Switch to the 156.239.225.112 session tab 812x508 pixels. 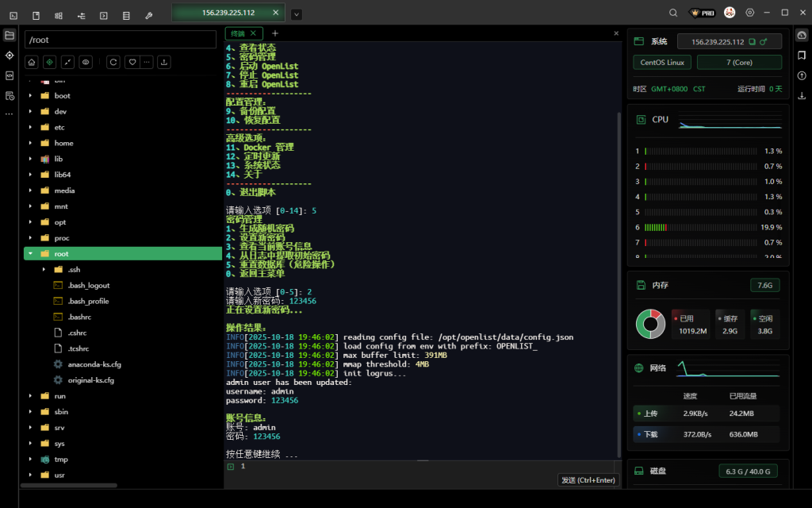(x=228, y=13)
